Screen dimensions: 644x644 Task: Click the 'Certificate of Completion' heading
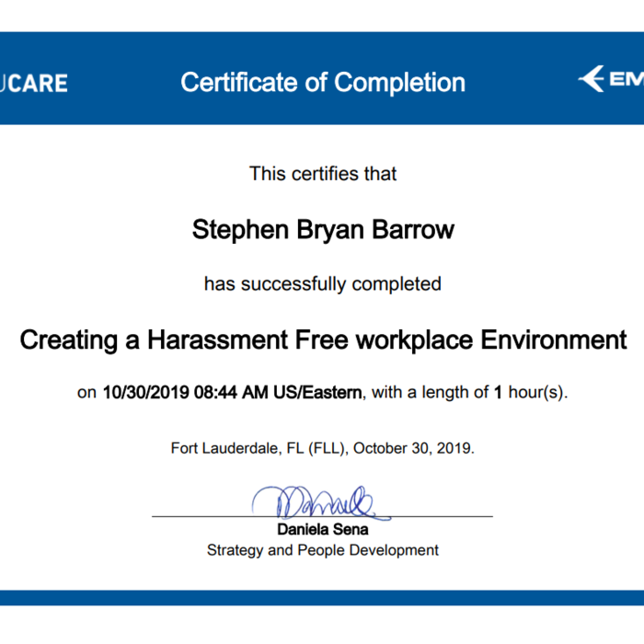coord(323,83)
